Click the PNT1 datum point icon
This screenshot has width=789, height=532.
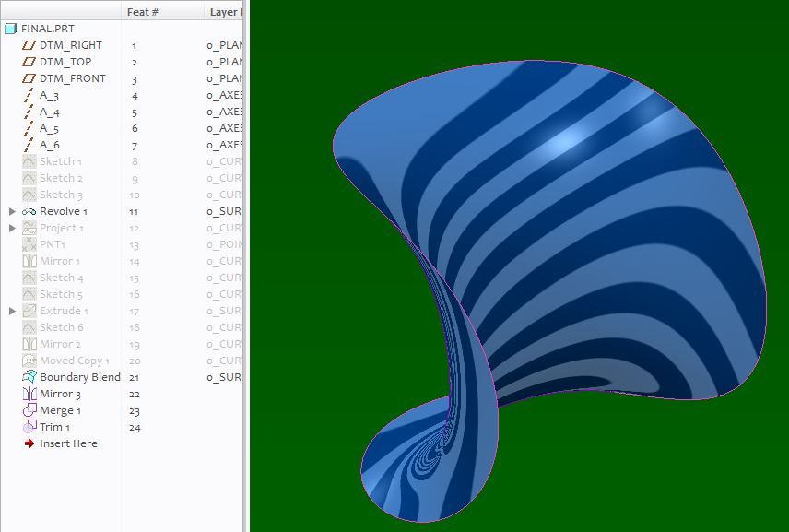tap(29, 244)
